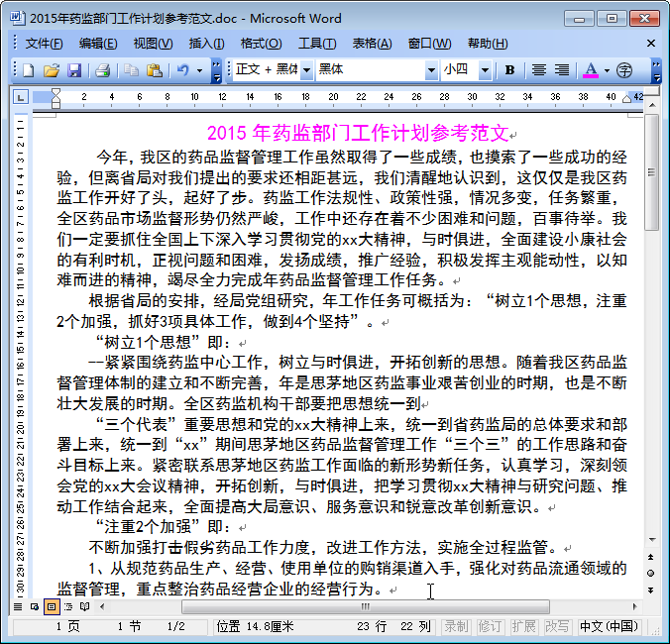Open the 帮助(H) menu
The width and height of the screenshot is (670, 644).
[488, 44]
